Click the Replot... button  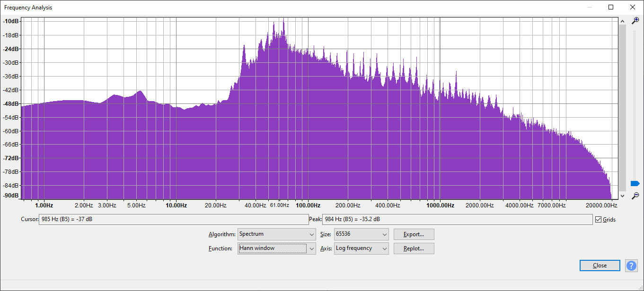tap(414, 248)
